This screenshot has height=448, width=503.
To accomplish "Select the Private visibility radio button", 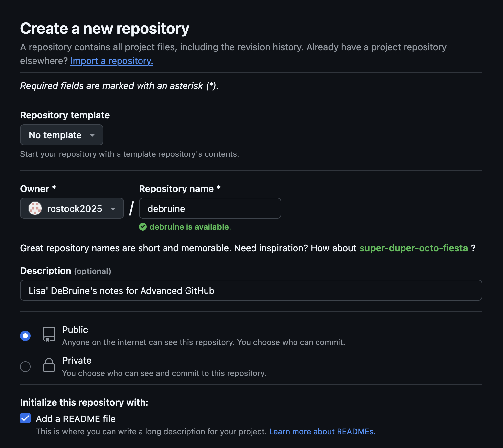I will pyautogui.click(x=25, y=366).
